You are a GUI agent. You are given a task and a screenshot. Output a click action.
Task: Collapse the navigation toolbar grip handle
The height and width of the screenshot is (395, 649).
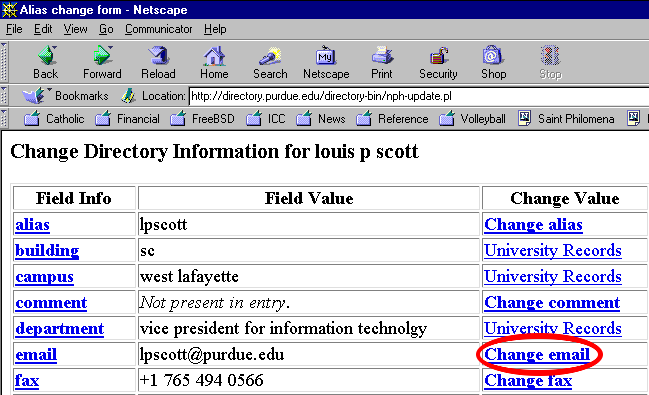point(4,62)
